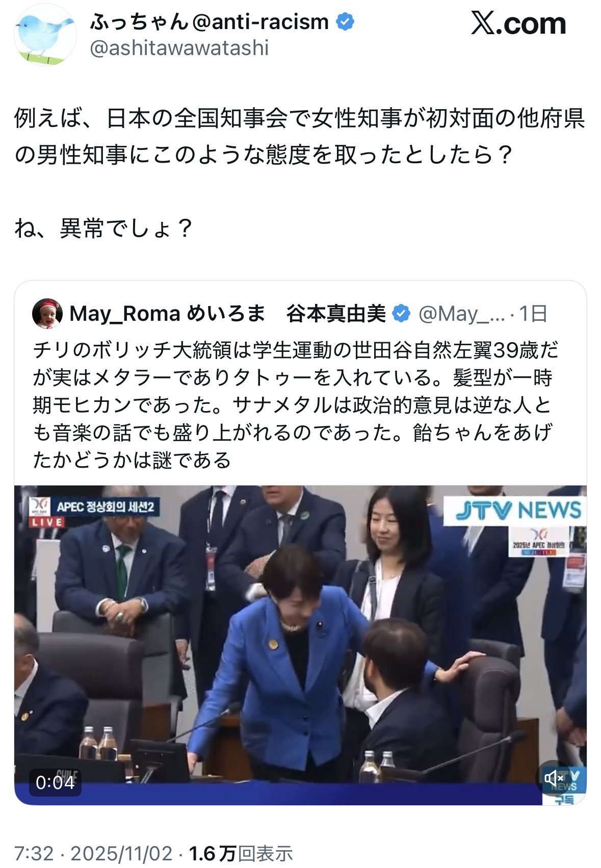
Task: Open the ふっちゃん@anti-racism display name
Action: [210, 22]
